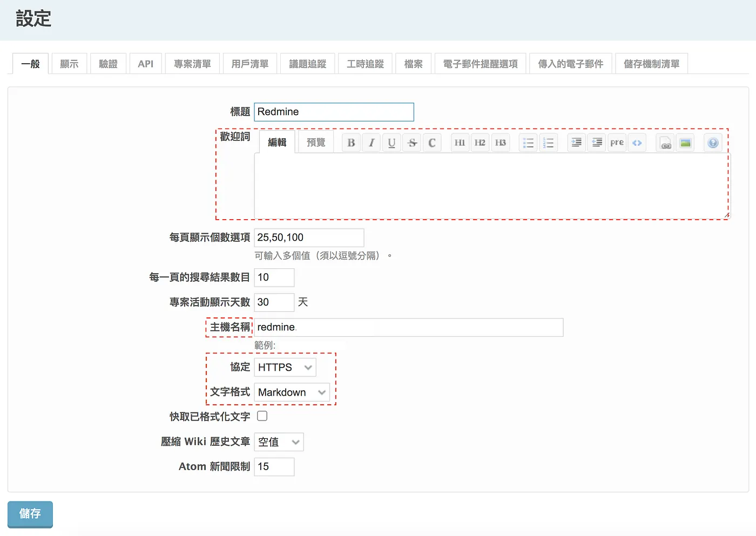Screen dimensions: 756x536
Task: Open the API settings tab
Action: pyautogui.click(x=146, y=64)
